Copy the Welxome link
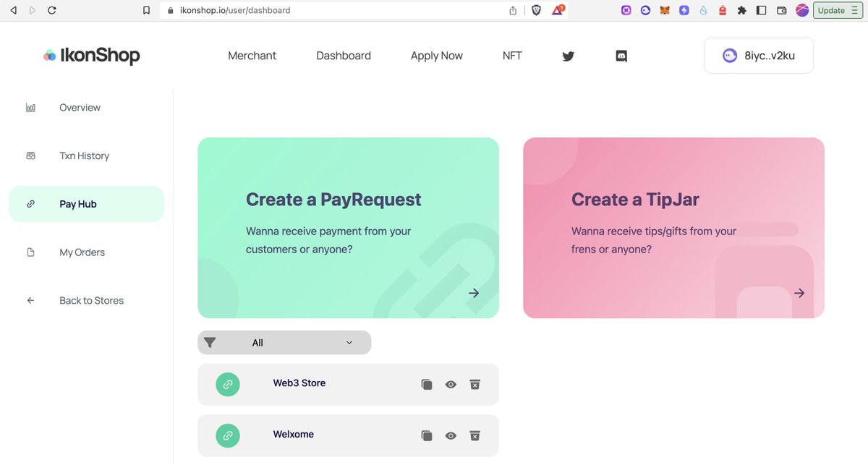Viewport: 868px width, 465px height. tap(427, 435)
